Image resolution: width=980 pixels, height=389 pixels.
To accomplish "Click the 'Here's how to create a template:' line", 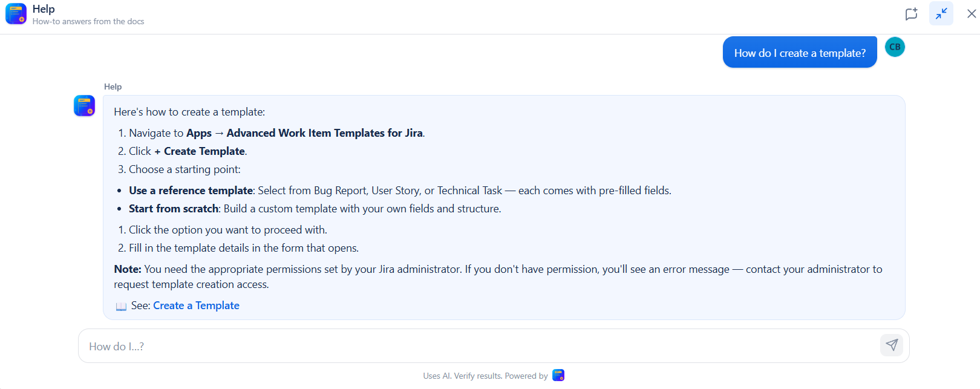I will [x=189, y=112].
